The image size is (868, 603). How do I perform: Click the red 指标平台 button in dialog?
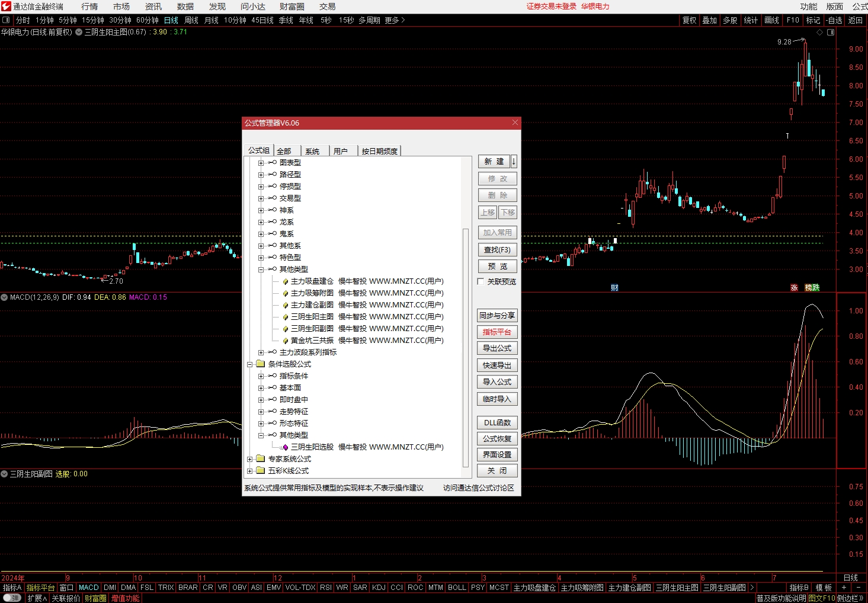[497, 332]
